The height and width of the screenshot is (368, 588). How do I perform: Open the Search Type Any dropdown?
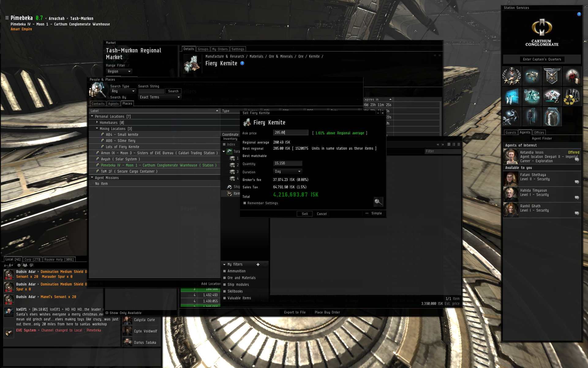tap(123, 91)
